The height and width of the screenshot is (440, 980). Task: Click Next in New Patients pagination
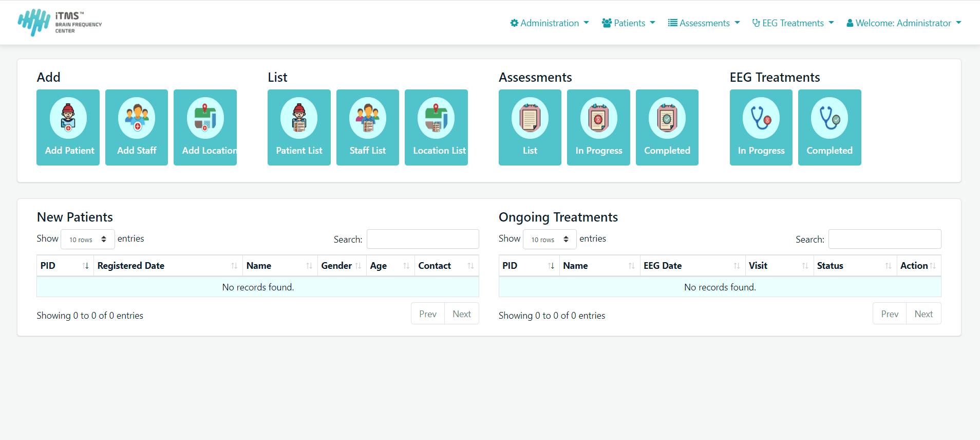click(462, 314)
